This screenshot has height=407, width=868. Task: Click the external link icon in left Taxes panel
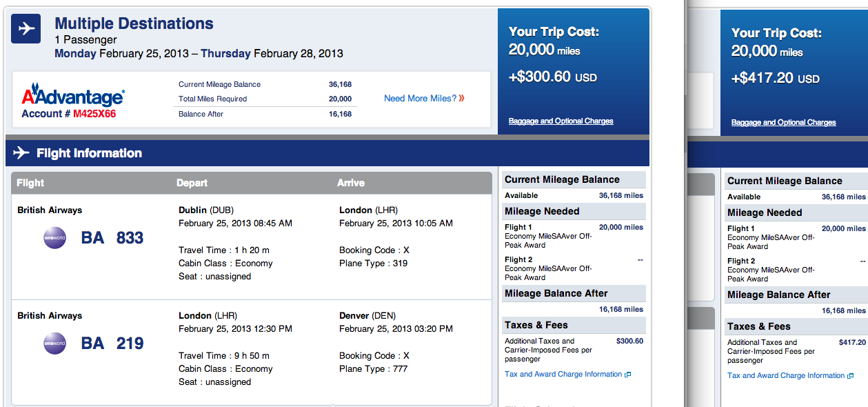(627, 375)
